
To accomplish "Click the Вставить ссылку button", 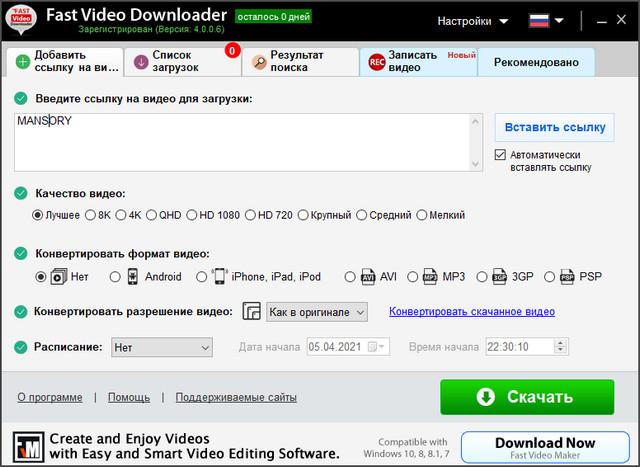I will tap(554, 127).
